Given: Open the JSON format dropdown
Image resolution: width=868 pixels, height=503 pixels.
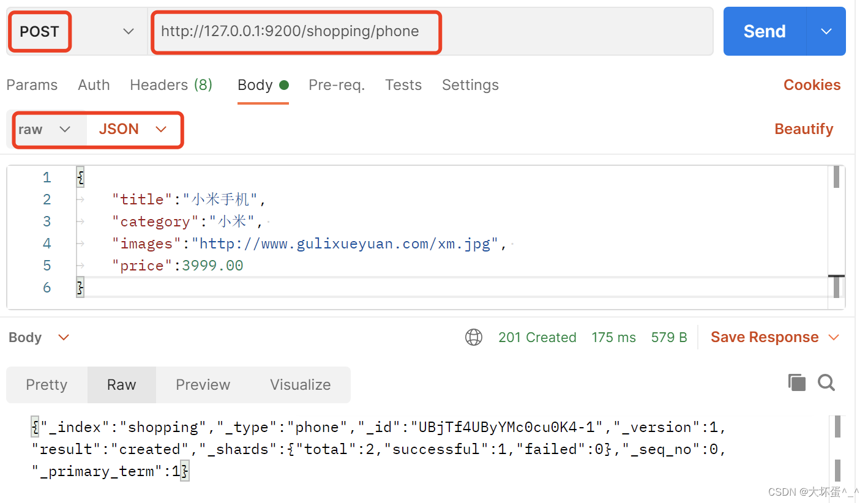Looking at the screenshot, I should pos(133,129).
